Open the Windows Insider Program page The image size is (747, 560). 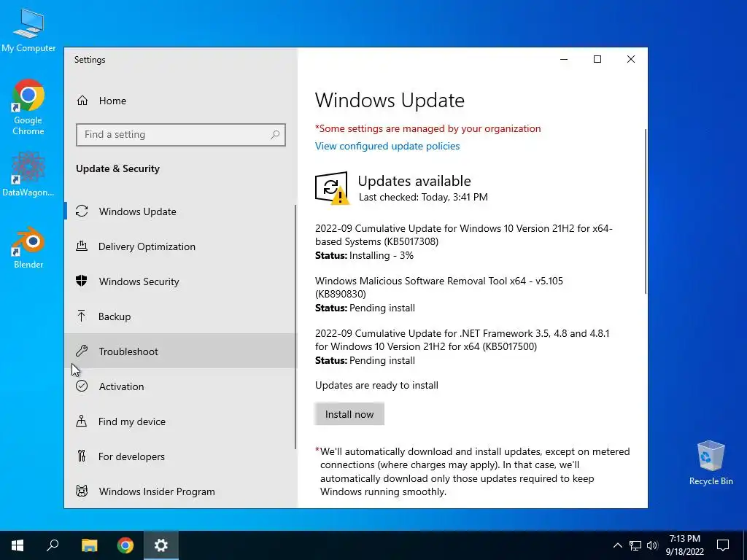180,491
